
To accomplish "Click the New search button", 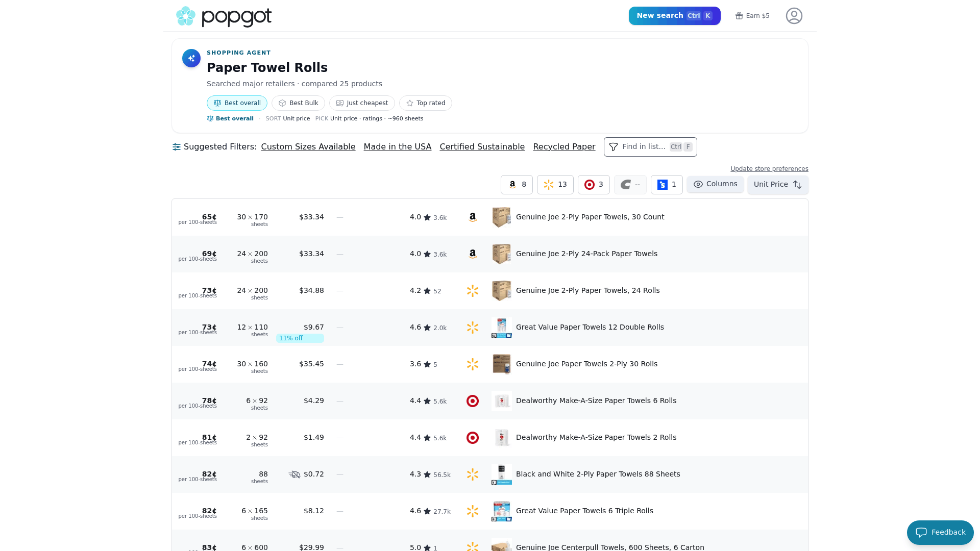I will (x=675, y=16).
